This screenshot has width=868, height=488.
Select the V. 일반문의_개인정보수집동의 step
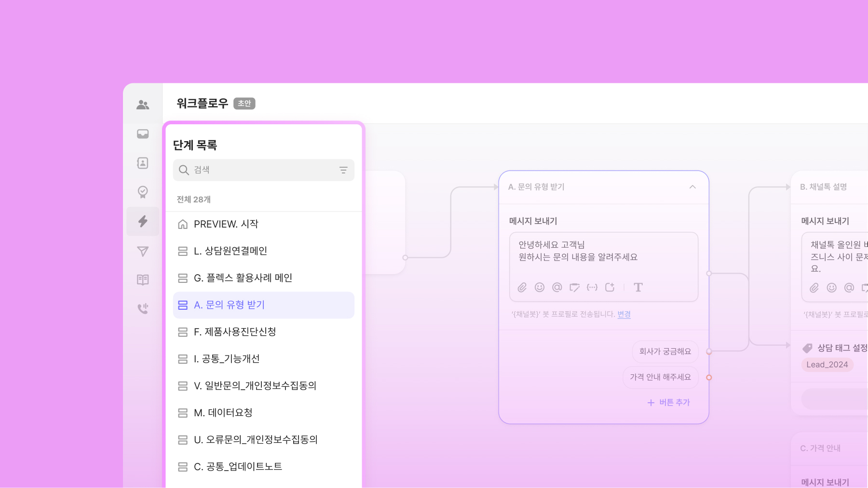coord(263,386)
